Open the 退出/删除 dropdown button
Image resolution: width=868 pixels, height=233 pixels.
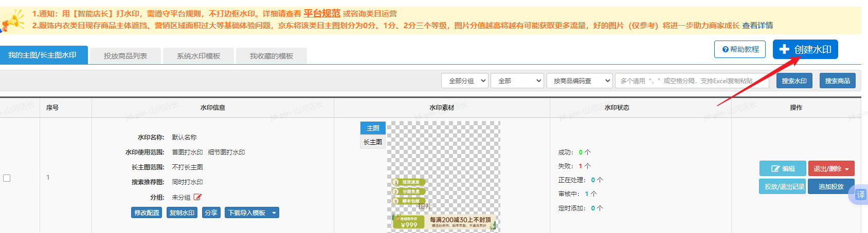pos(831,168)
